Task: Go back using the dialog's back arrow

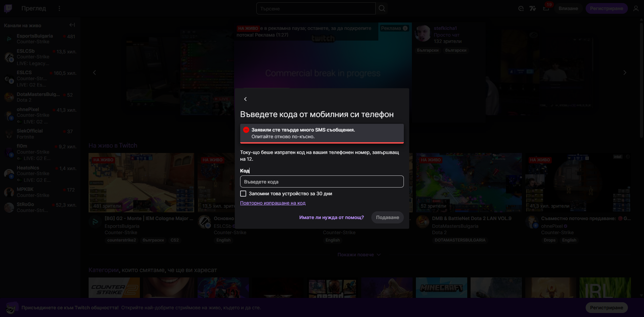Action: pos(246,99)
